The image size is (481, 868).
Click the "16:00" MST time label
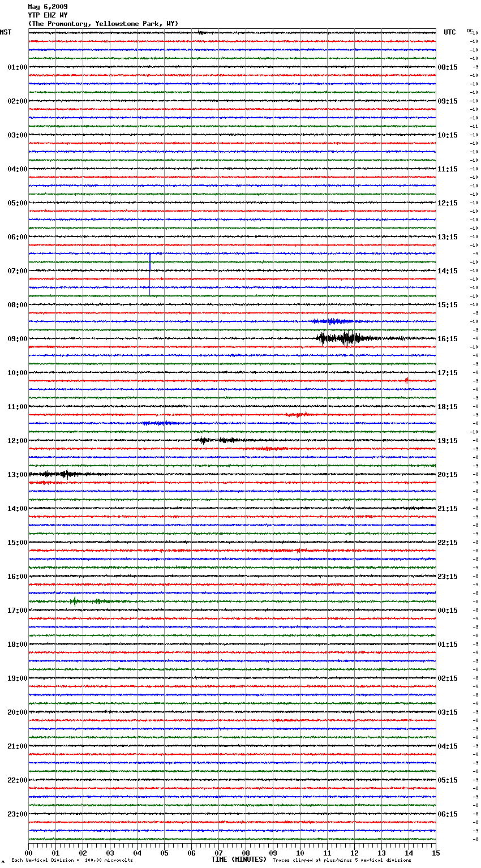18,577
